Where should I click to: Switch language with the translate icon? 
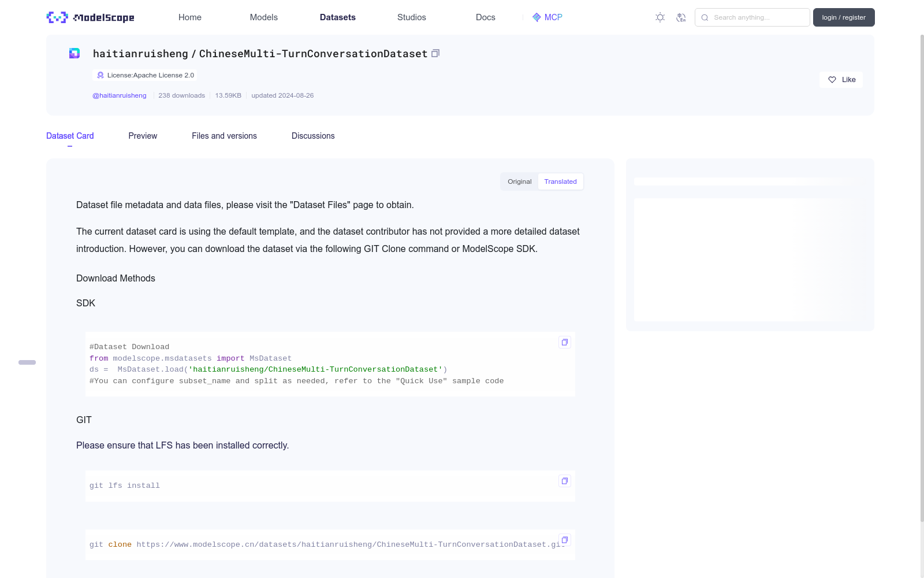[681, 17]
